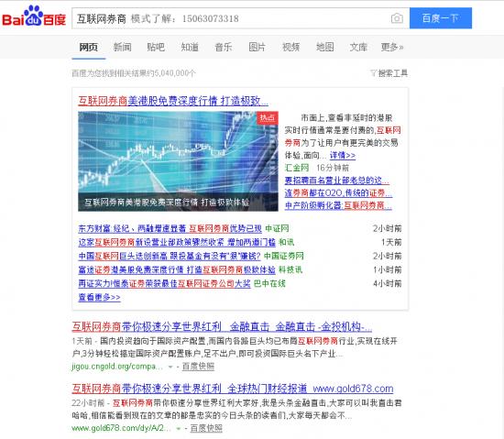
Task: Open the 全球热门财经报道 www.gold678.com result title
Action: (x=233, y=389)
